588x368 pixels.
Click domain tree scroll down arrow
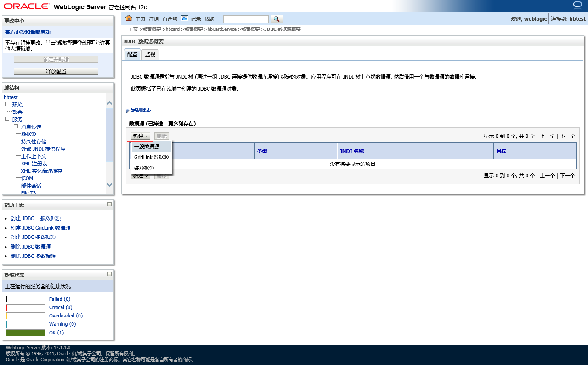click(109, 184)
